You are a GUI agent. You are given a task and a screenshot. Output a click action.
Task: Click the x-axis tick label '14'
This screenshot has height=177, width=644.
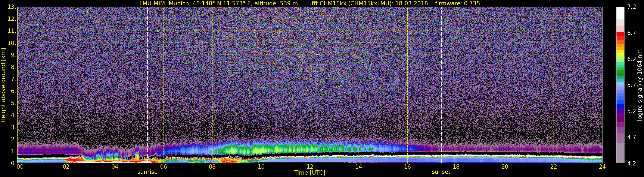click(x=358, y=167)
